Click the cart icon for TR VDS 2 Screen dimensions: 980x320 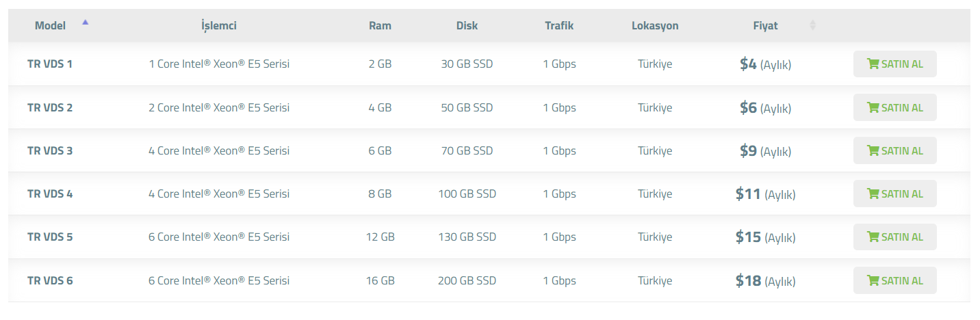pos(873,107)
